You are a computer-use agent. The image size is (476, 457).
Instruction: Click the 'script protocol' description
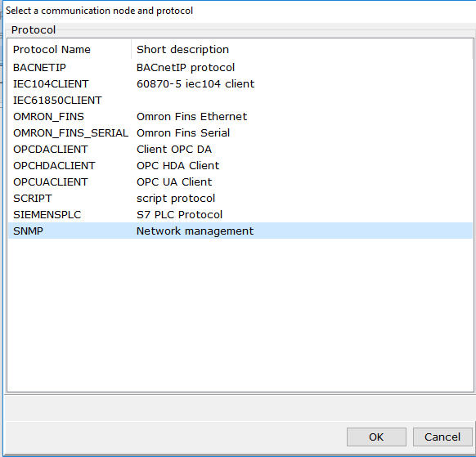(x=176, y=199)
